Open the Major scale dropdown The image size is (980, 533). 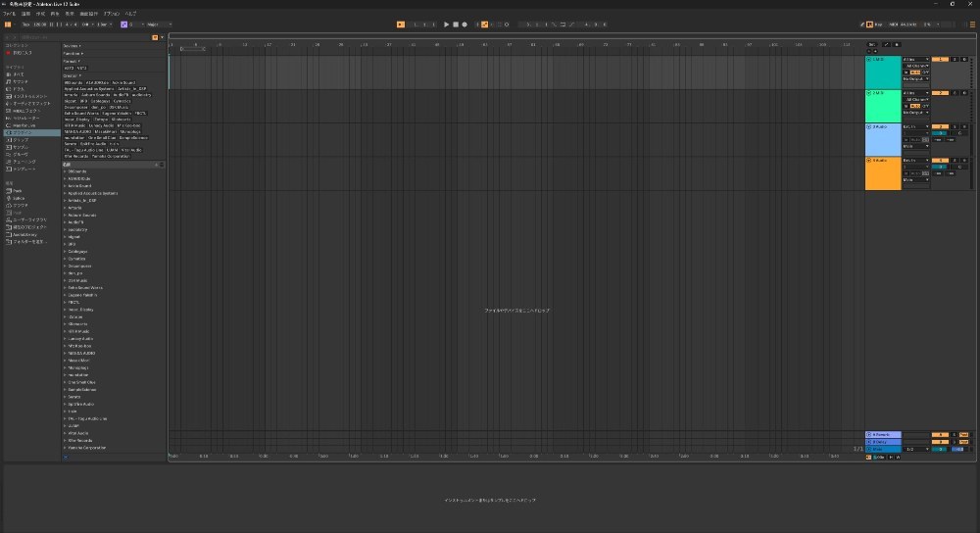pos(159,24)
